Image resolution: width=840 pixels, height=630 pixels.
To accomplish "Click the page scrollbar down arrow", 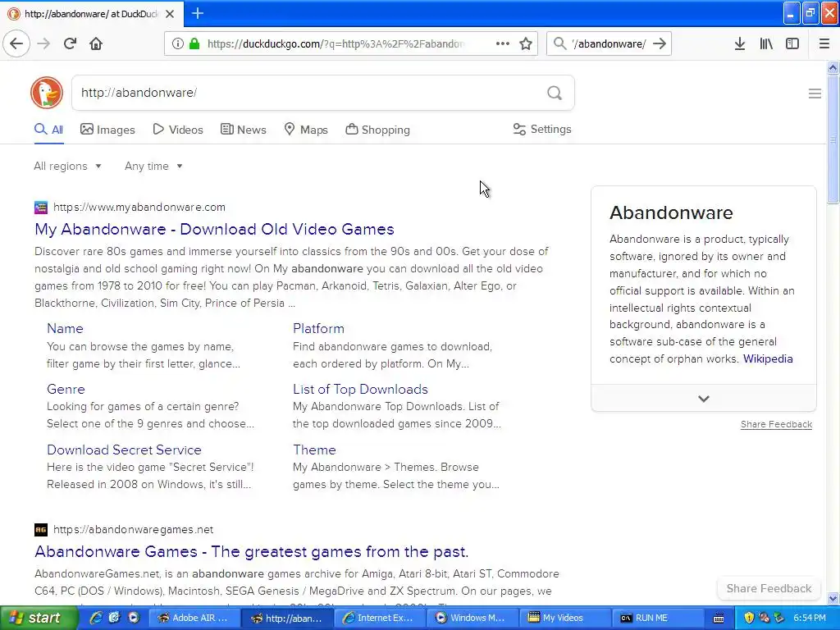I will click(833, 598).
